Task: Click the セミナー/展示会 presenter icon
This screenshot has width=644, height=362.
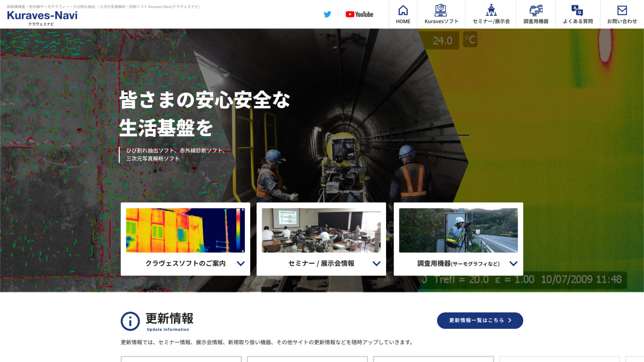Action: (491, 10)
